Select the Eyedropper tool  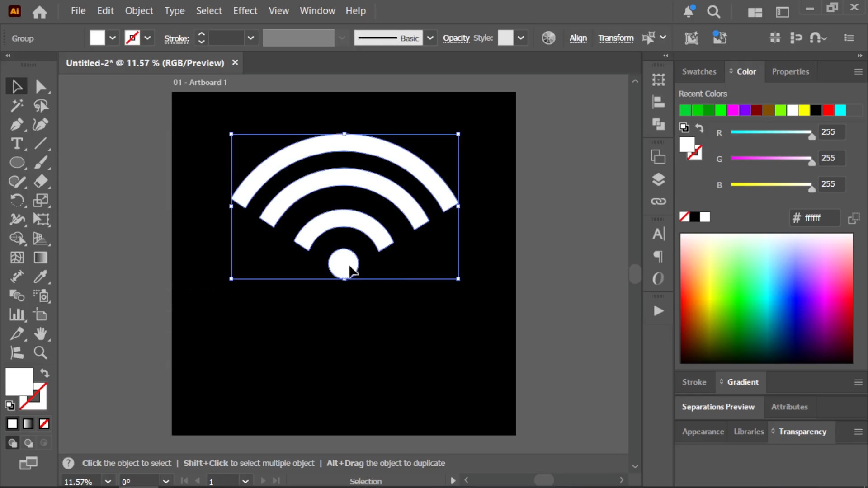point(41,277)
